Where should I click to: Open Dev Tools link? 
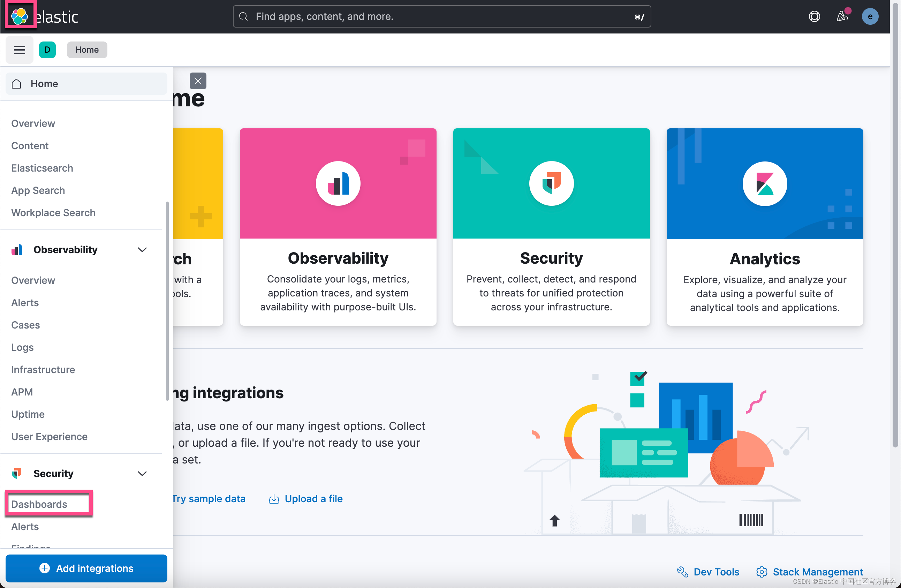point(716,572)
